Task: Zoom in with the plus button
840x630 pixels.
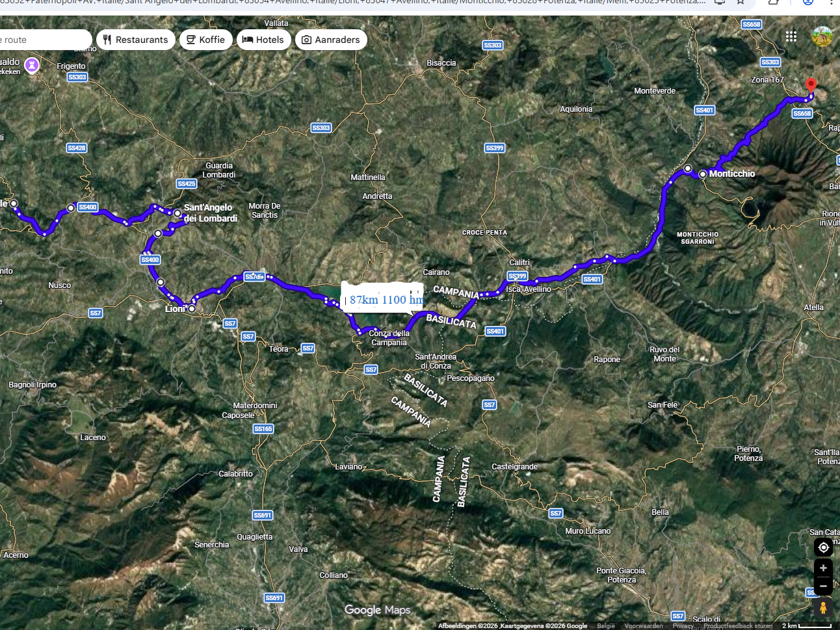Action: pyautogui.click(x=823, y=568)
